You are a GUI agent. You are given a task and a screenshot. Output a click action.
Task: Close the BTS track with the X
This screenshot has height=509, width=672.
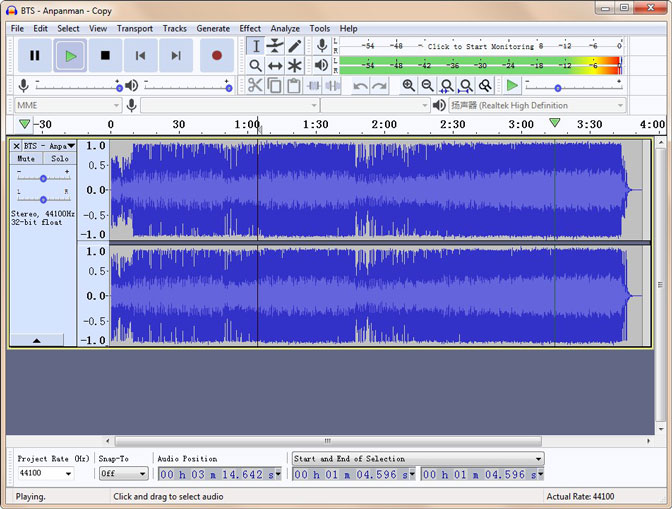coord(16,146)
